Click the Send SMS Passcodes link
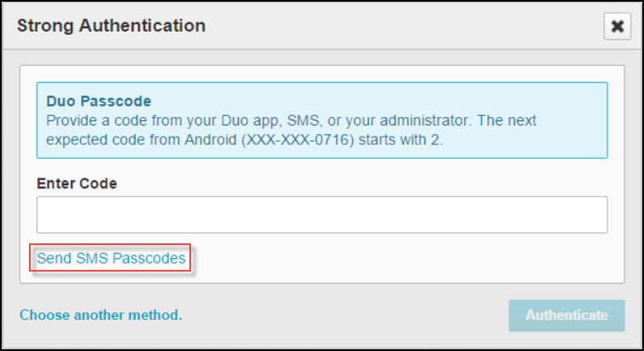Image resolution: width=644 pixels, height=351 pixels. [x=111, y=258]
